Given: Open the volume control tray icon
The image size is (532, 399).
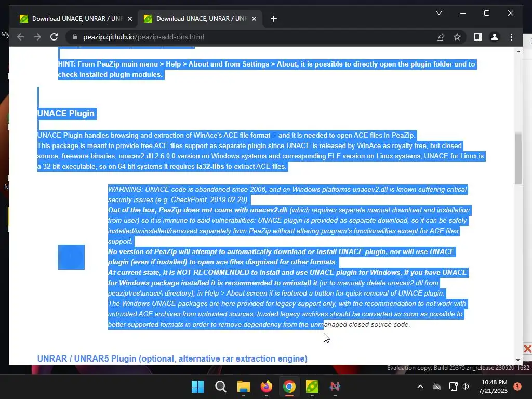Looking at the screenshot, I should click(x=465, y=387).
